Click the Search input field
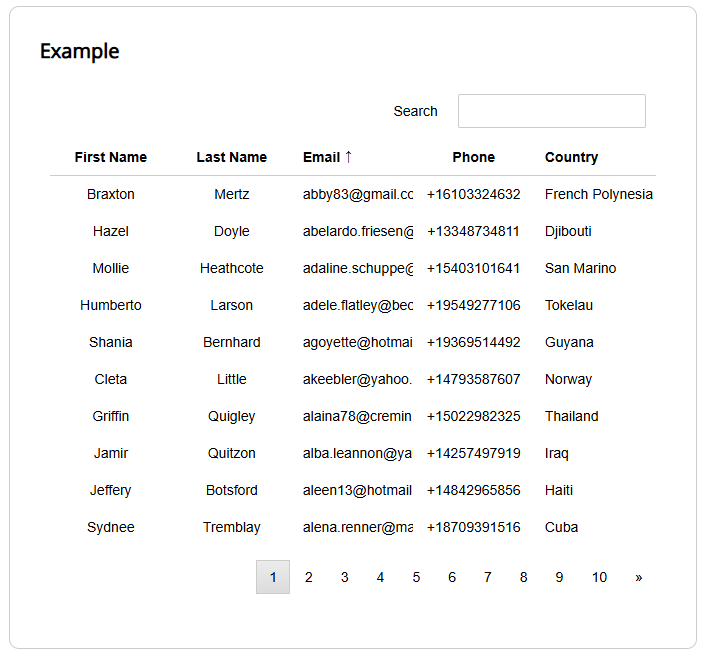 click(x=551, y=111)
